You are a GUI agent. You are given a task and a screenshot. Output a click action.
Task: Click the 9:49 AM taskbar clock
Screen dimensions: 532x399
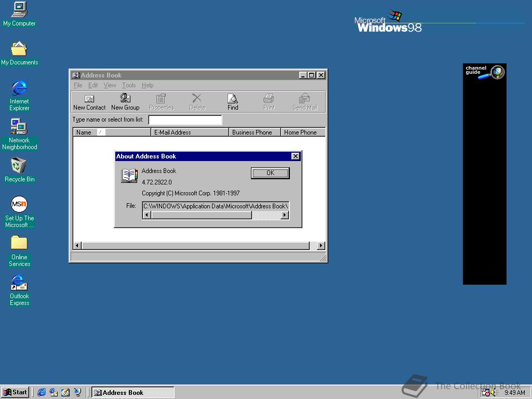click(515, 393)
